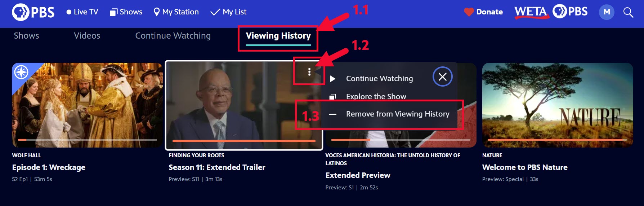Viewport: 644px width, 206px height.
Task: Open Live TV
Action: point(82,12)
